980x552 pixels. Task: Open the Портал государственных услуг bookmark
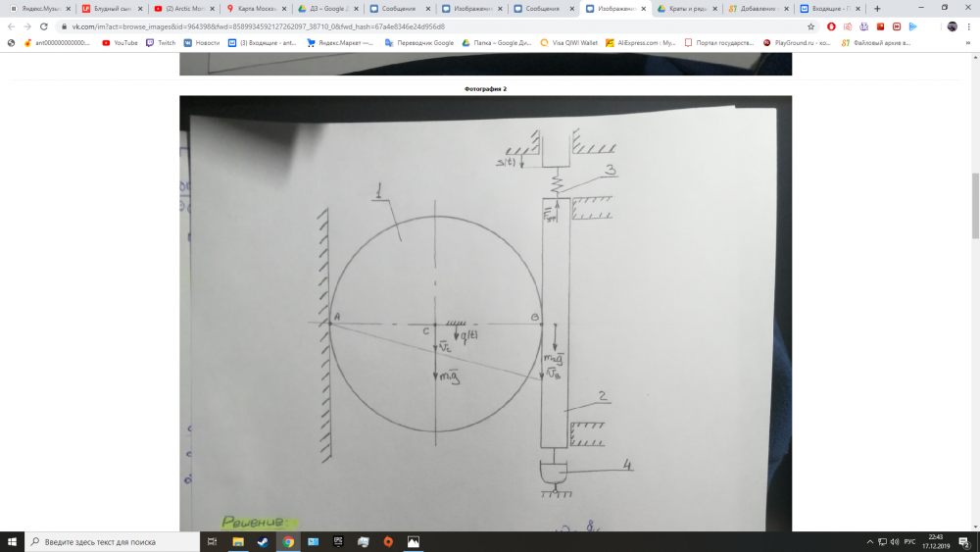(x=719, y=43)
